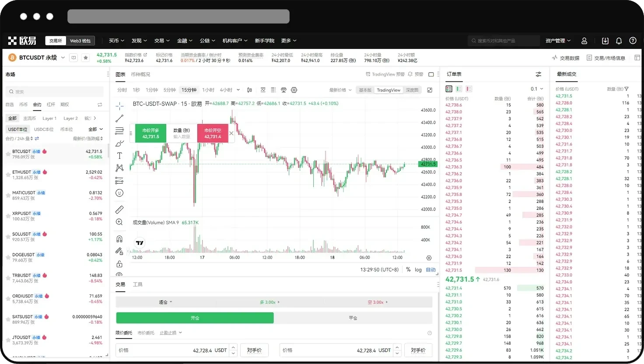644x364 pixels.
Task: Open order book filter sliders control
Action: click(538, 74)
